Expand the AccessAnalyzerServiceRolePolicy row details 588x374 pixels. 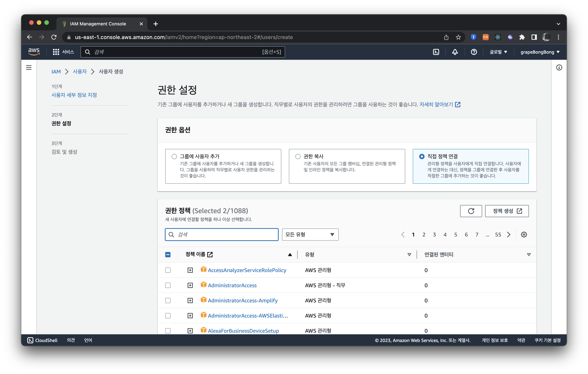click(x=190, y=270)
